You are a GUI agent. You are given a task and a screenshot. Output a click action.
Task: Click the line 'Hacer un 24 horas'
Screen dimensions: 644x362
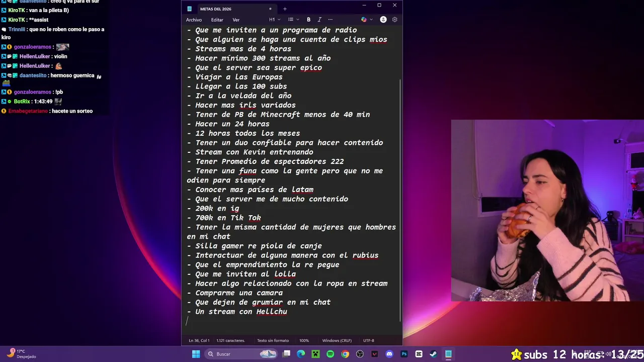tap(228, 124)
